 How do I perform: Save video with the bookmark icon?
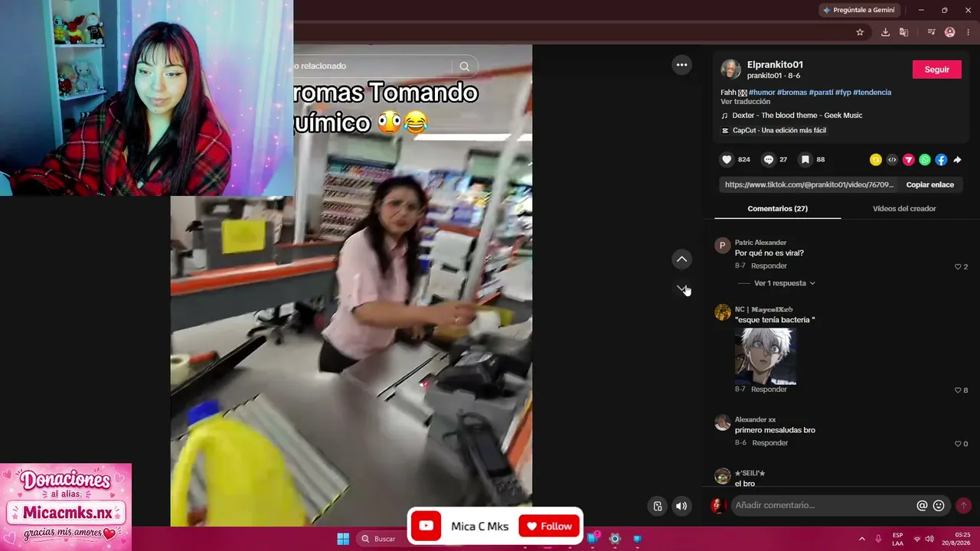pos(805,160)
